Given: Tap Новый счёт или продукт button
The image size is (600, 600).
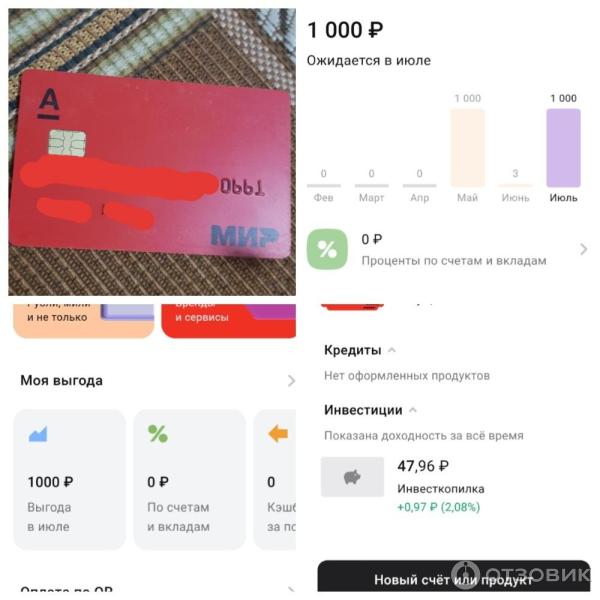Looking at the screenshot, I should pos(454,576).
